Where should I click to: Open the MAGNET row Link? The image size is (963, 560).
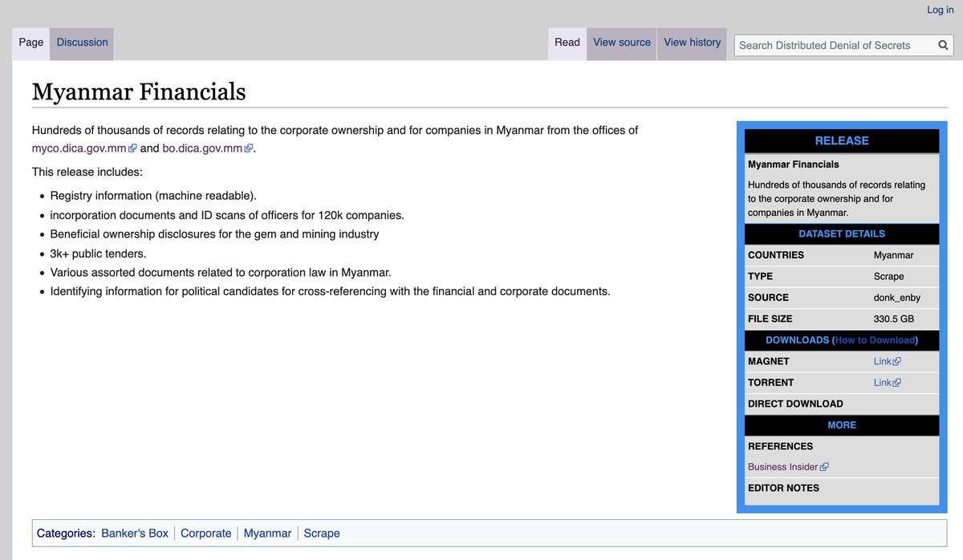pyautogui.click(x=887, y=362)
